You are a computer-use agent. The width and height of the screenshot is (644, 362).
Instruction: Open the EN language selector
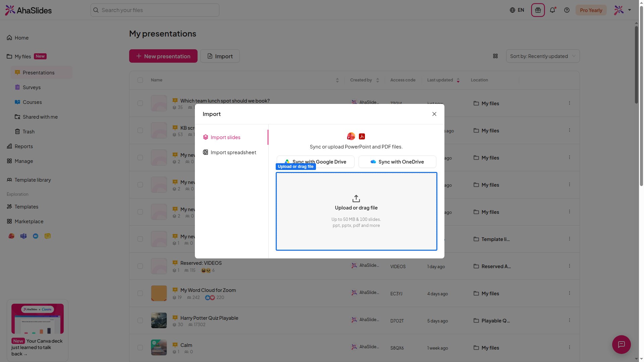point(517,10)
